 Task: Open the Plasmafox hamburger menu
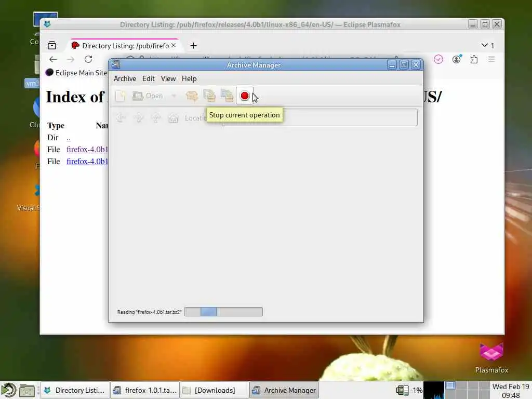[x=491, y=59]
